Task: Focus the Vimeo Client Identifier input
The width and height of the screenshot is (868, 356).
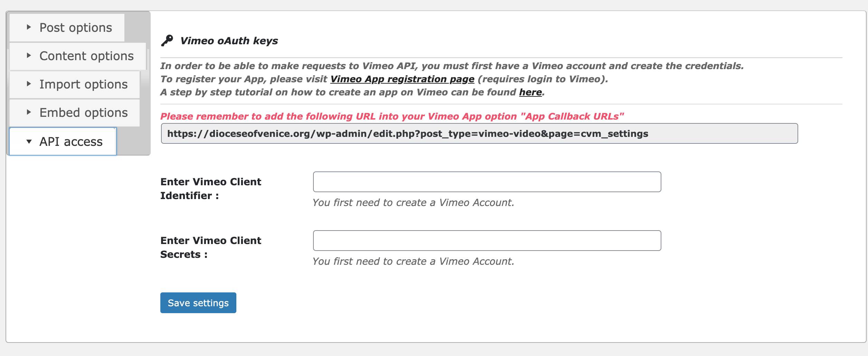Action: pos(487,182)
